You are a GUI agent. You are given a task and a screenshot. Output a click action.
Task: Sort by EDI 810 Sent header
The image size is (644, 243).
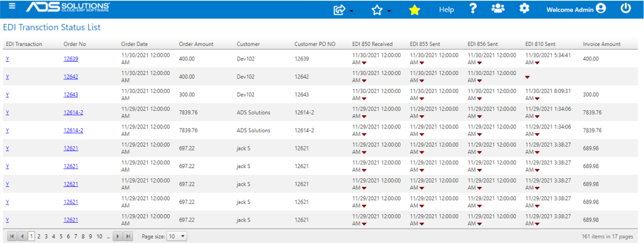[x=540, y=44]
